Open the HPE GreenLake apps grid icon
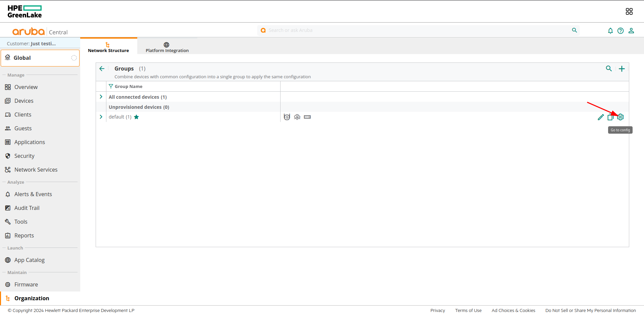The width and height of the screenshot is (644, 314). coord(629,12)
